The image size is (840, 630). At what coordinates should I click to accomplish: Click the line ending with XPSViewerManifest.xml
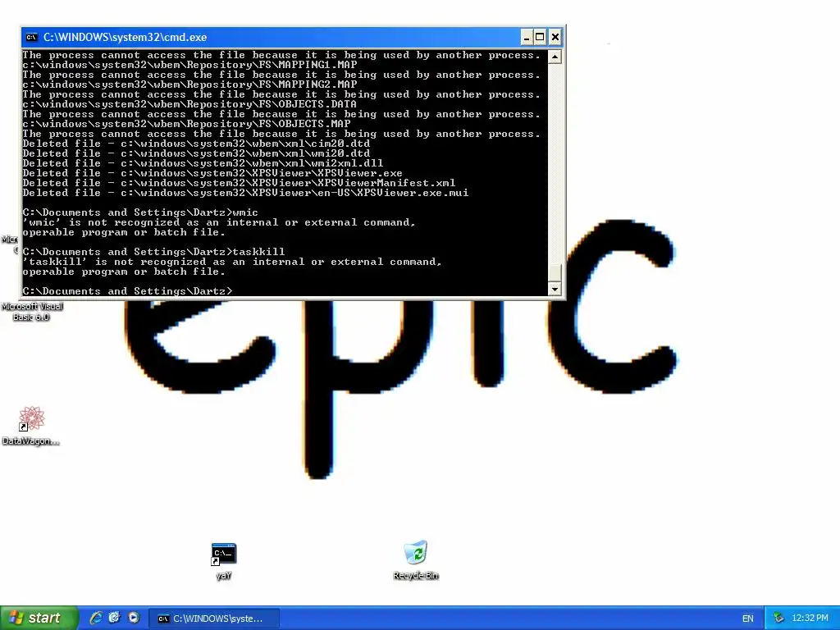[239, 183]
